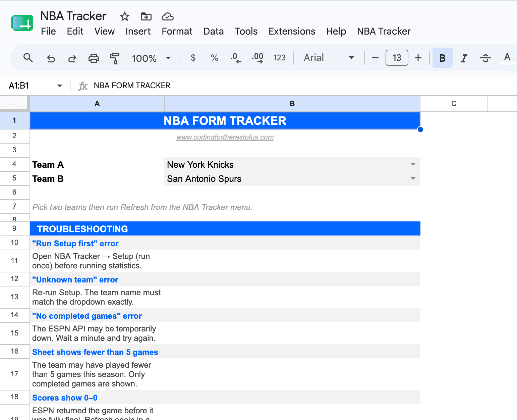
Task: Open the custom NBA Tracker menu
Action: 384,31
